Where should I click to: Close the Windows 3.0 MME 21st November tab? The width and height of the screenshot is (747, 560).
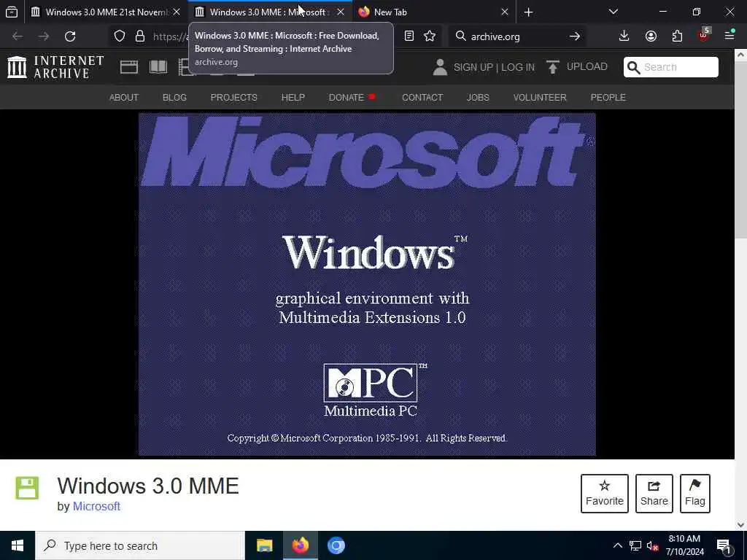pyautogui.click(x=177, y=12)
